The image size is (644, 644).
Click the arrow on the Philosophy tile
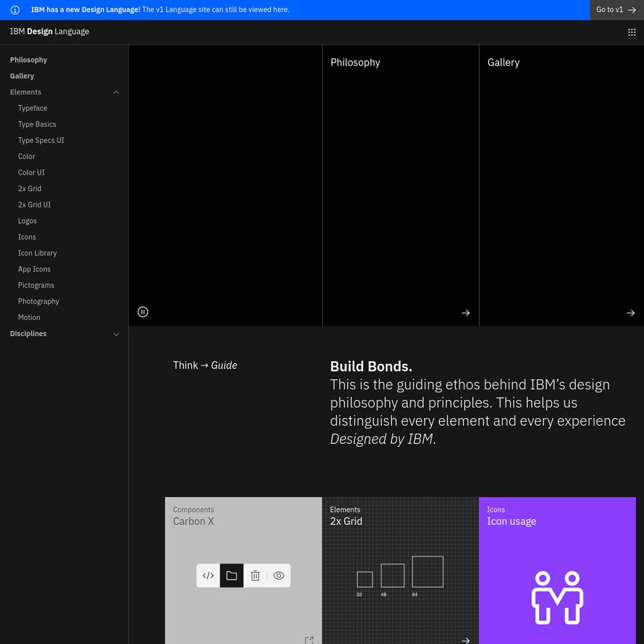coord(466,313)
